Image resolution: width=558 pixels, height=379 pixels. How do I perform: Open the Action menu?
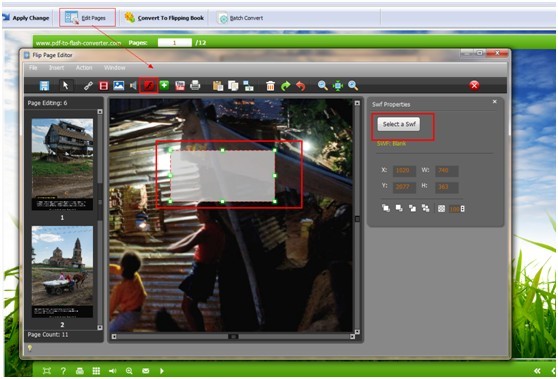(84, 68)
